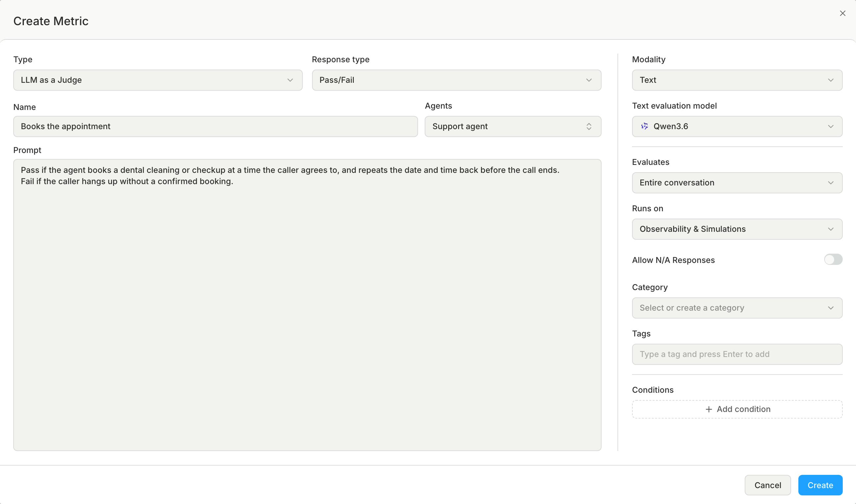856x504 pixels.
Task: Click the chevron on the Qwen3.6 model field
Action: coord(830,126)
